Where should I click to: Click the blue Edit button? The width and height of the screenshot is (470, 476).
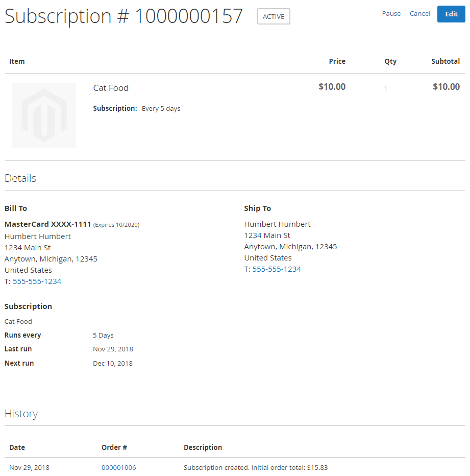coord(451,14)
